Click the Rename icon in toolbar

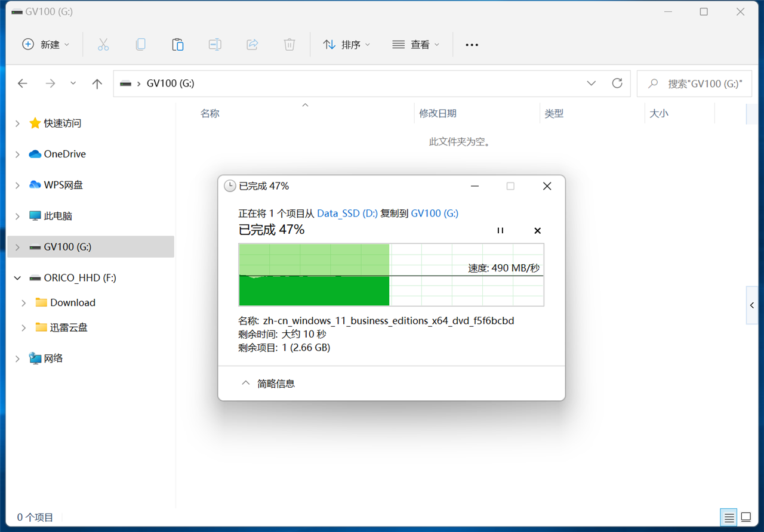coord(215,45)
